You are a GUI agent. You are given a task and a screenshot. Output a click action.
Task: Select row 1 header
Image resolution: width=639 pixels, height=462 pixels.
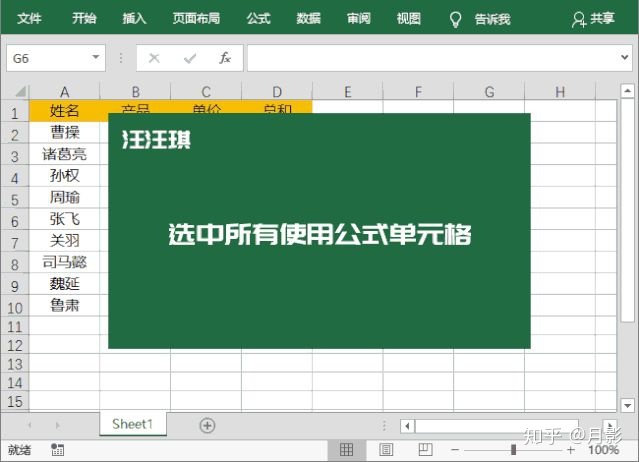tap(15, 112)
